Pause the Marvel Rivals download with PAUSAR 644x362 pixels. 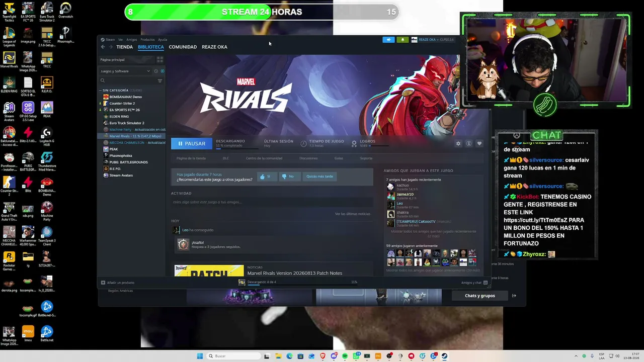click(x=191, y=144)
